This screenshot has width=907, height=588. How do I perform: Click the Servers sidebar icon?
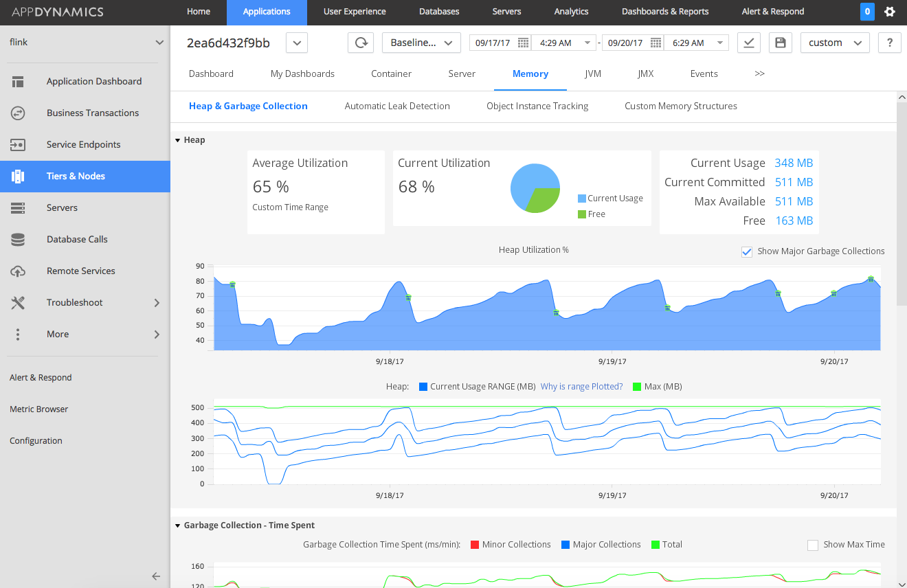pos(18,208)
